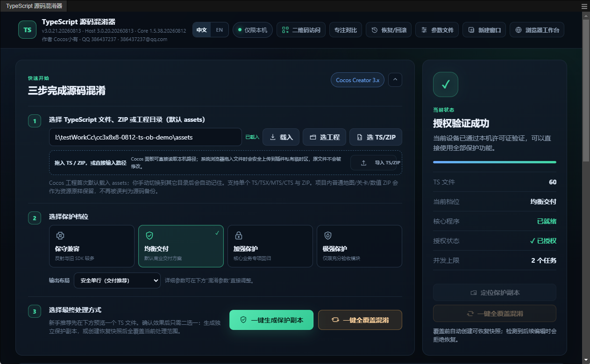Click download arrow icon on 载入 button
Screen dimensions: 590x364
[x=273, y=137]
